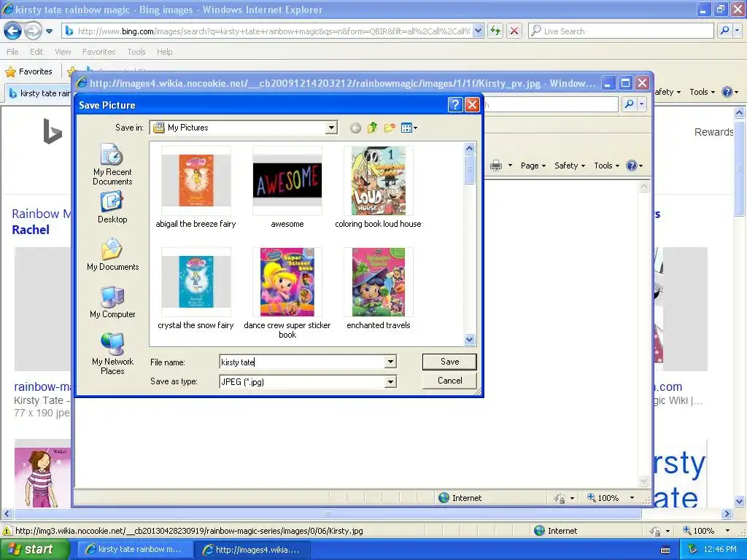Click file list scroll down arrow
This screenshot has height=560, width=747.
point(469,340)
